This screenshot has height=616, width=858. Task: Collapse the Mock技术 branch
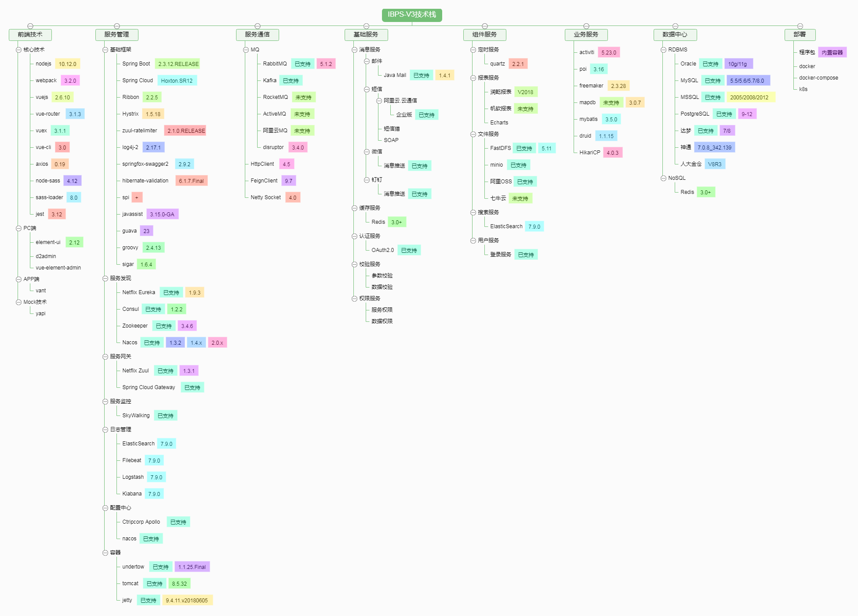pos(19,302)
